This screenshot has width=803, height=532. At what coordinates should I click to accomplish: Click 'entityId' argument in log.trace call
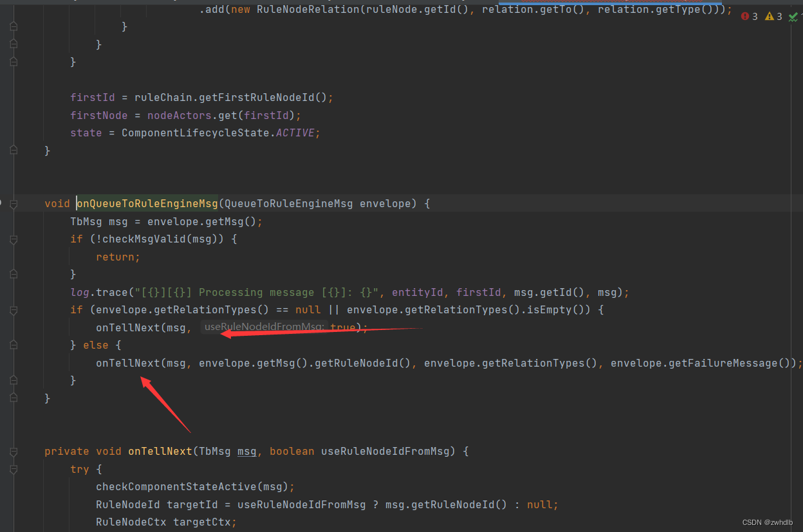click(x=418, y=292)
